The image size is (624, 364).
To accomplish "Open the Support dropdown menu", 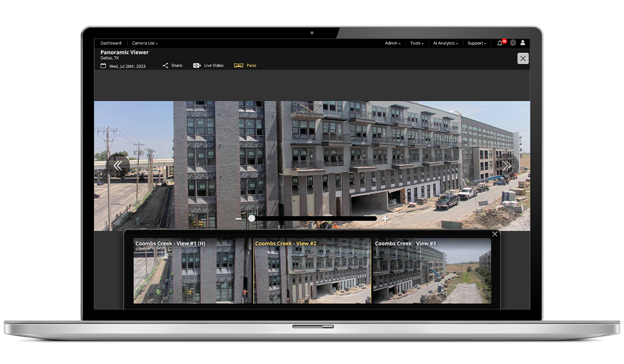I will pyautogui.click(x=476, y=43).
